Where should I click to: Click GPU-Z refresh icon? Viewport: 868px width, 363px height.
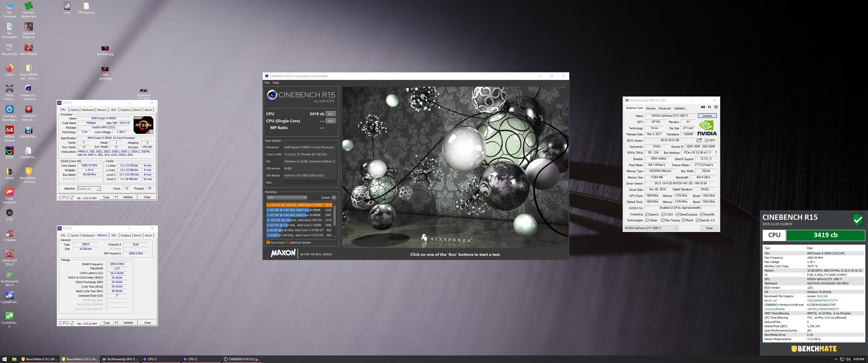pyautogui.click(x=709, y=107)
